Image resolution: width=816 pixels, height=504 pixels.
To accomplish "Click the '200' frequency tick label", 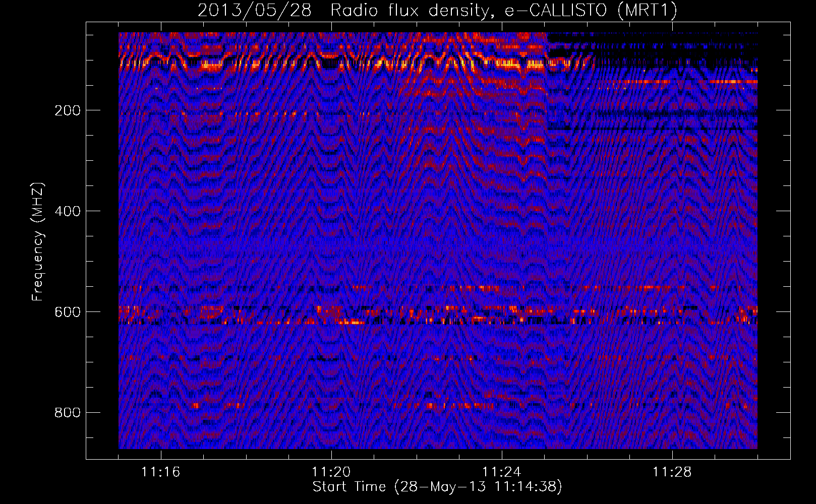I will coord(67,110).
